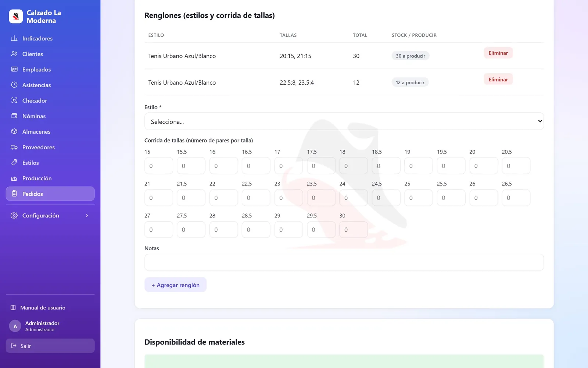Click the Administrador avatar circle
This screenshot has width=588, height=368.
(x=15, y=326)
